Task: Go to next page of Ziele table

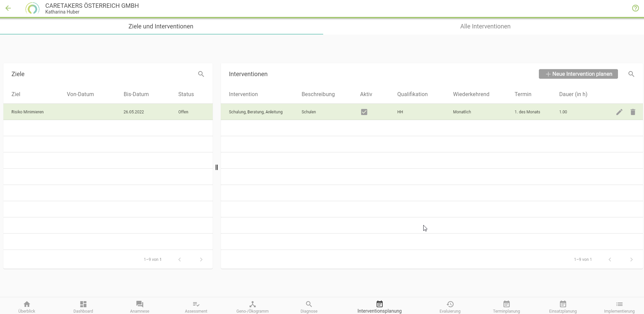Action: click(201, 260)
